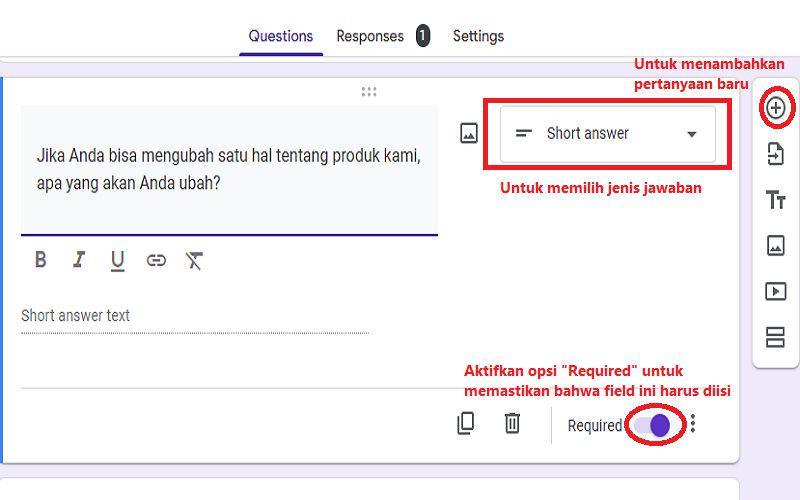The height and width of the screenshot is (500, 800).
Task: Insert image into question via image icon
Action: (x=469, y=133)
